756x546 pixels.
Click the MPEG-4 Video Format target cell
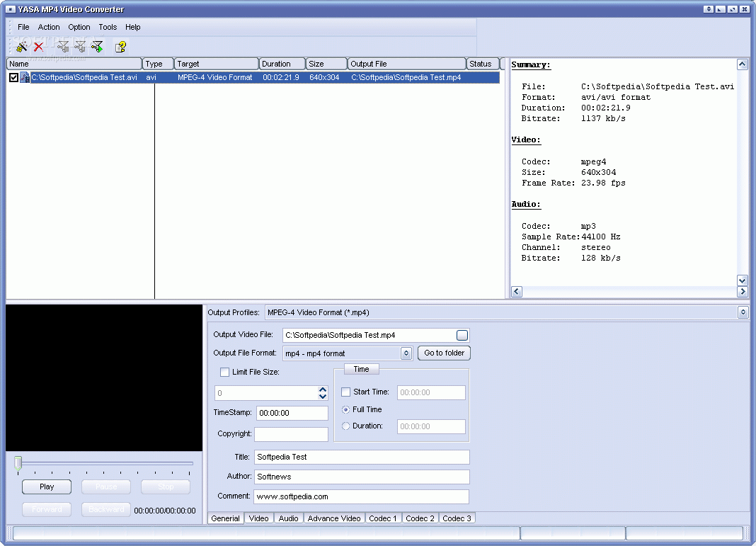point(215,77)
